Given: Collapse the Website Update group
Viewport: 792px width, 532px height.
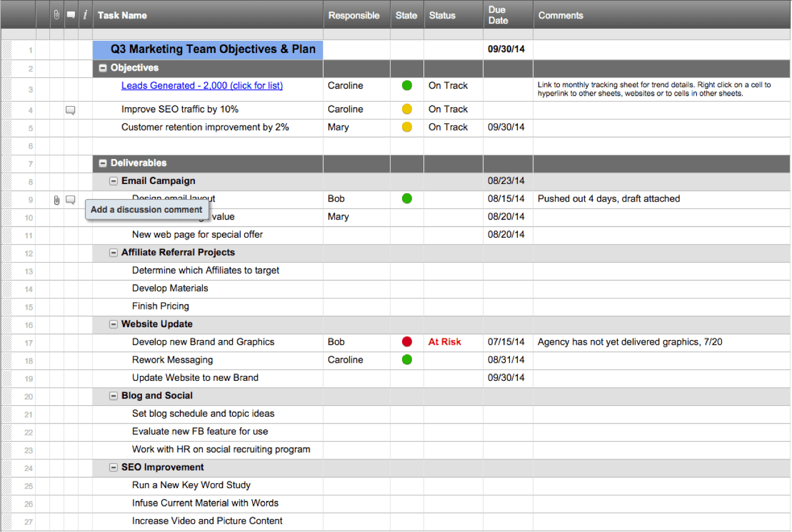Looking at the screenshot, I should pyautogui.click(x=113, y=325).
